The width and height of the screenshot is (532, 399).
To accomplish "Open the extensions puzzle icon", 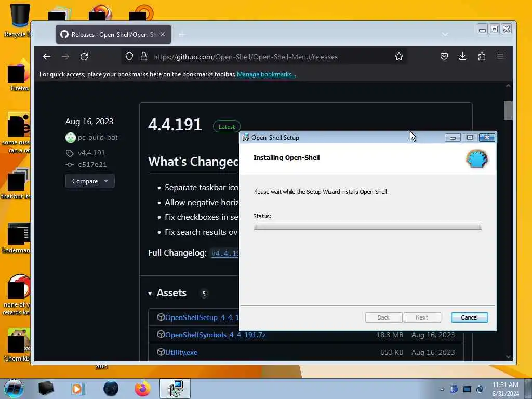I will tap(482, 56).
